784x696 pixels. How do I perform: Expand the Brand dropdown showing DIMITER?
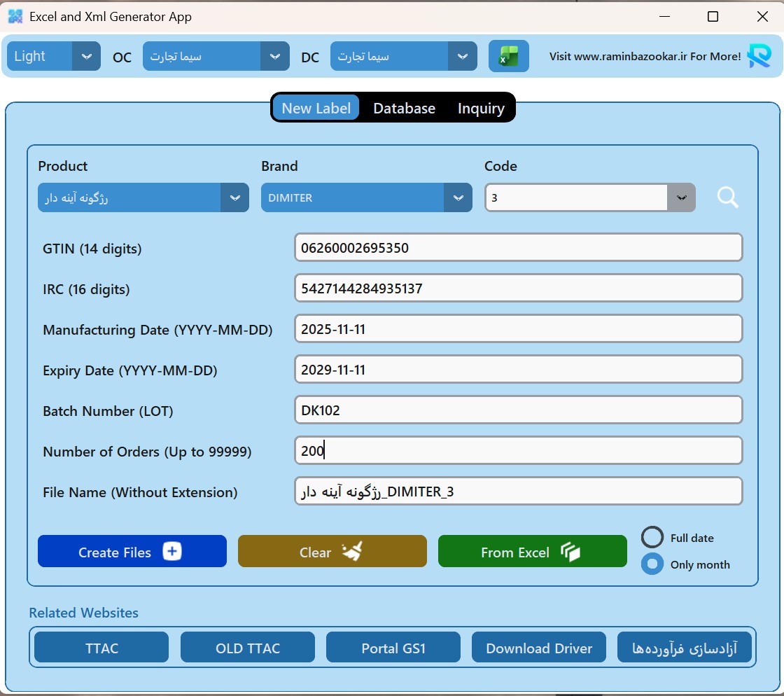(x=458, y=198)
